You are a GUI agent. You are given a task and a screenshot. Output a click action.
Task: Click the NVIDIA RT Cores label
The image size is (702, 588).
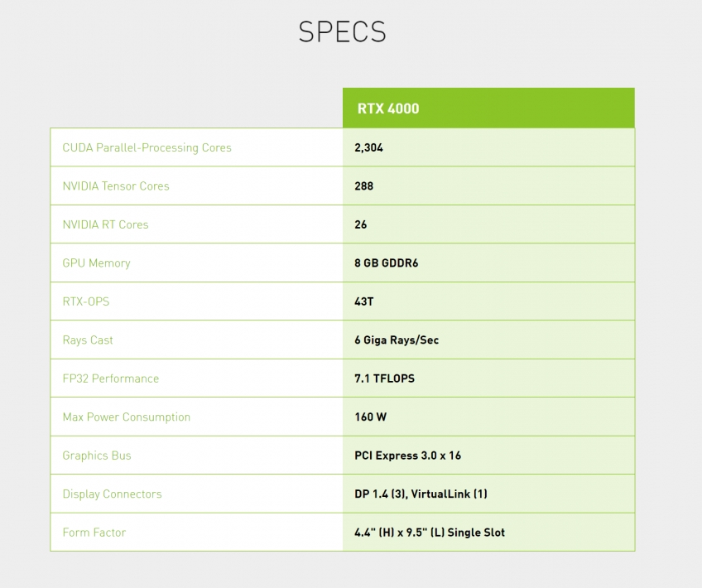point(105,224)
